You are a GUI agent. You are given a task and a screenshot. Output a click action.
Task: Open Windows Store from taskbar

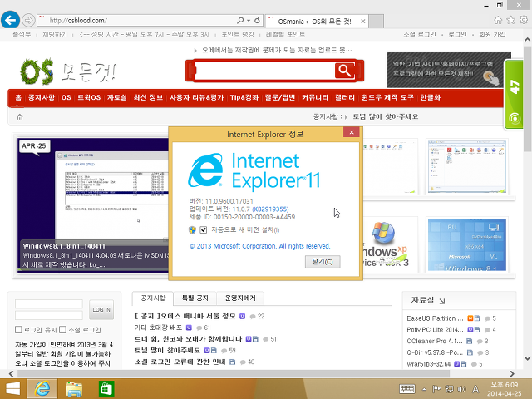(106, 389)
